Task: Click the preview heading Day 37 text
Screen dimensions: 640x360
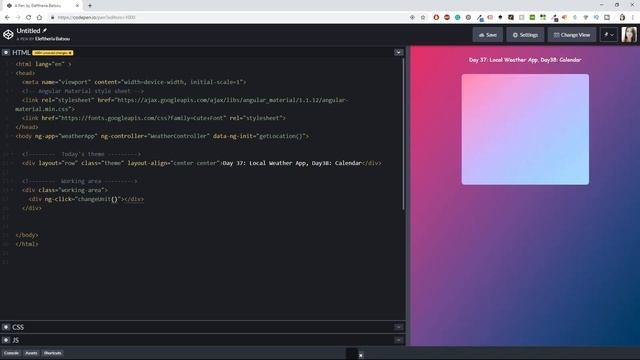Action: (x=525, y=60)
